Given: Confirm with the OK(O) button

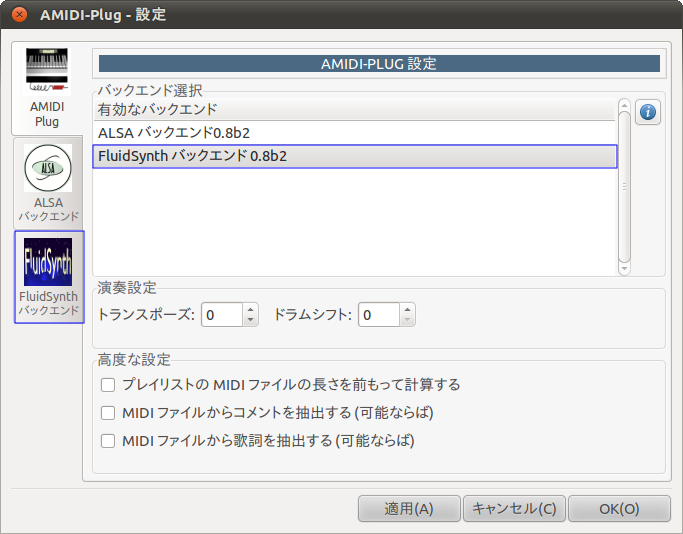Looking at the screenshot, I should (619, 508).
